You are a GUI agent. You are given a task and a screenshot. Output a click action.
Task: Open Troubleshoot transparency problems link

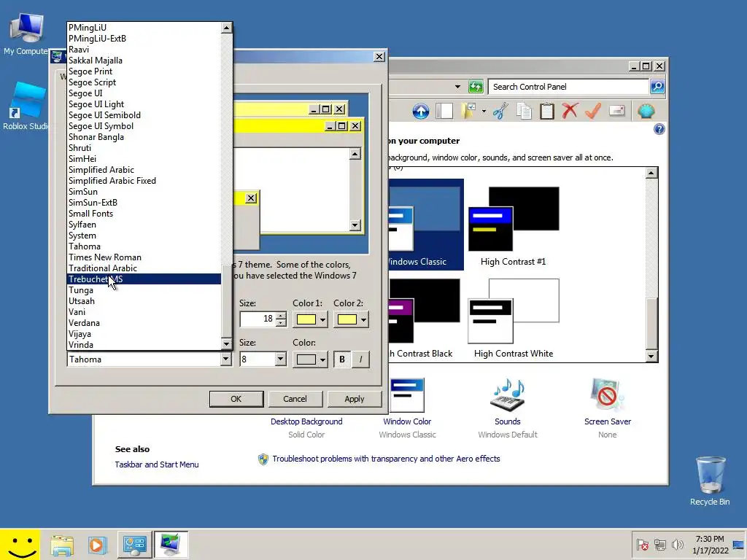pos(386,459)
